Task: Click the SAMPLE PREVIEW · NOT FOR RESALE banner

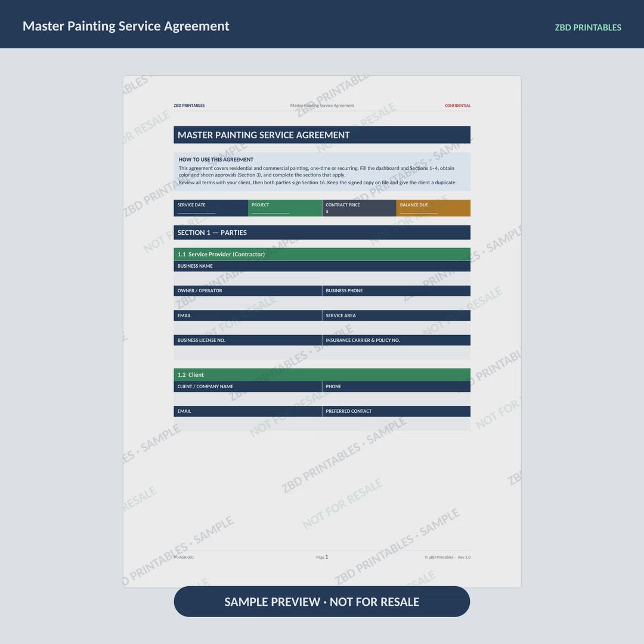Action: (321, 601)
